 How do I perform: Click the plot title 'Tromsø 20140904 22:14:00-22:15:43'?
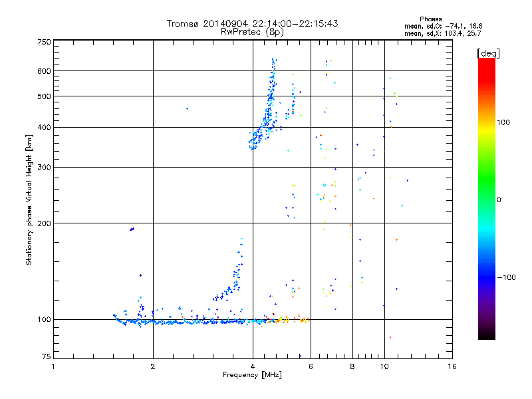point(252,23)
